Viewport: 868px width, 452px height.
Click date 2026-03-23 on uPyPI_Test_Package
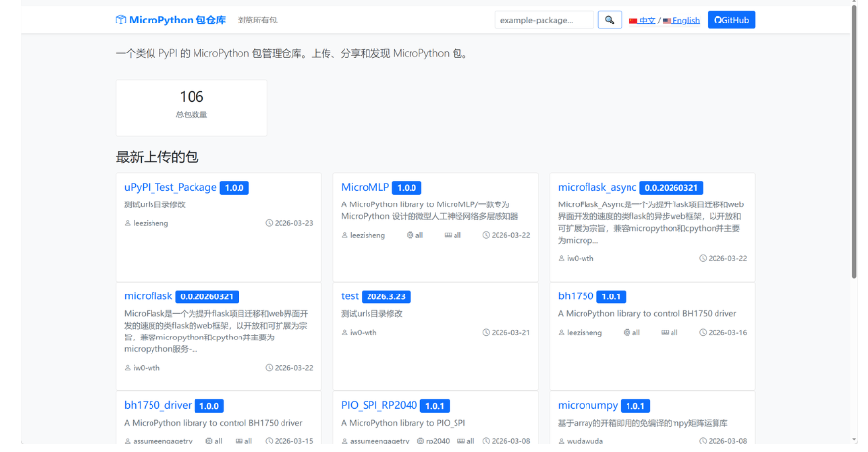(294, 223)
